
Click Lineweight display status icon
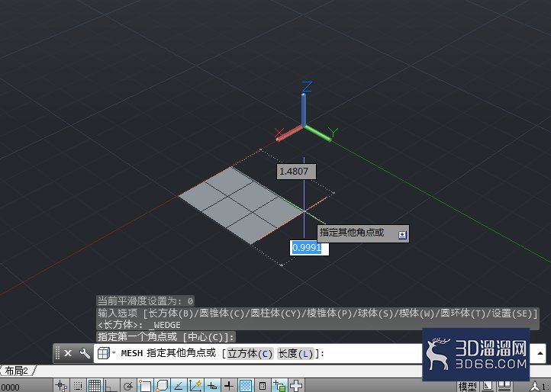point(229,386)
